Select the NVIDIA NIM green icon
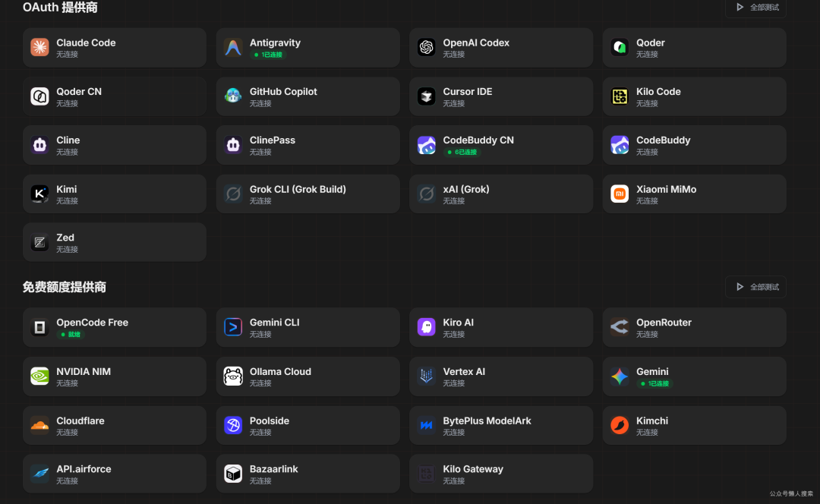Screen dimensions: 820x504 coord(39,376)
